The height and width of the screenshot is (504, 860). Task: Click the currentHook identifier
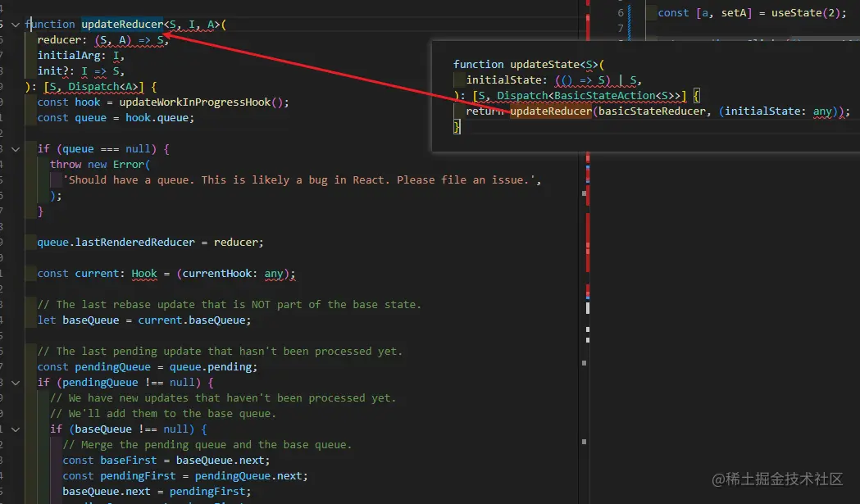(x=217, y=274)
